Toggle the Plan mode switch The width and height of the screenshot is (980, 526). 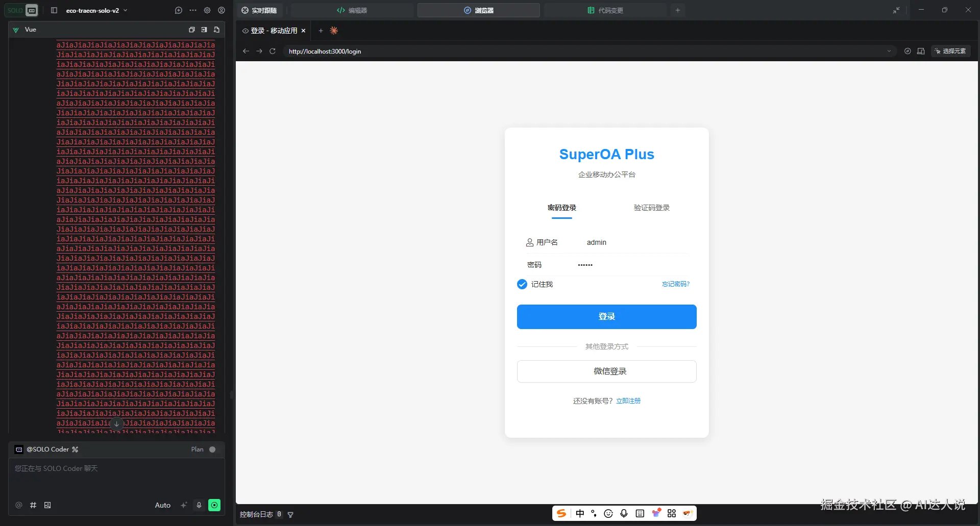click(x=212, y=449)
